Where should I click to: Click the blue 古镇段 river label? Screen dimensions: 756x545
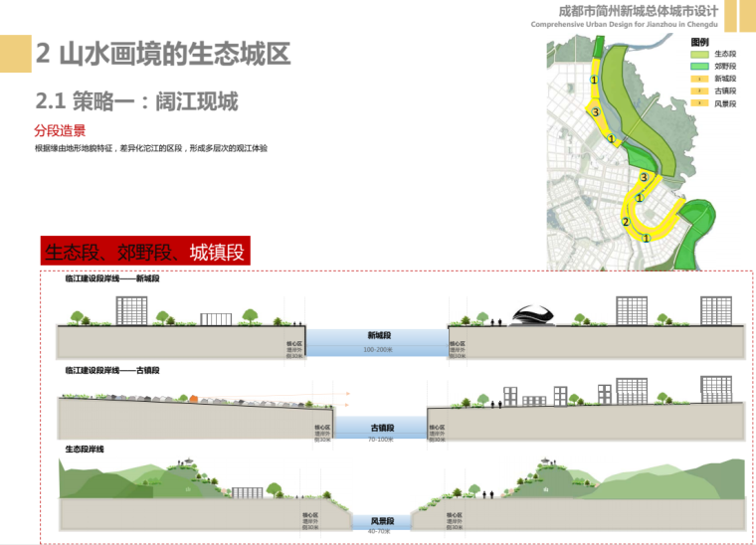tap(381, 427)
